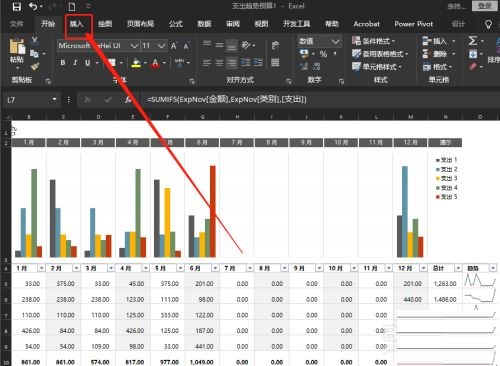
Task: Apply comma thousands separator style
Action: click(x=335, y=54)
